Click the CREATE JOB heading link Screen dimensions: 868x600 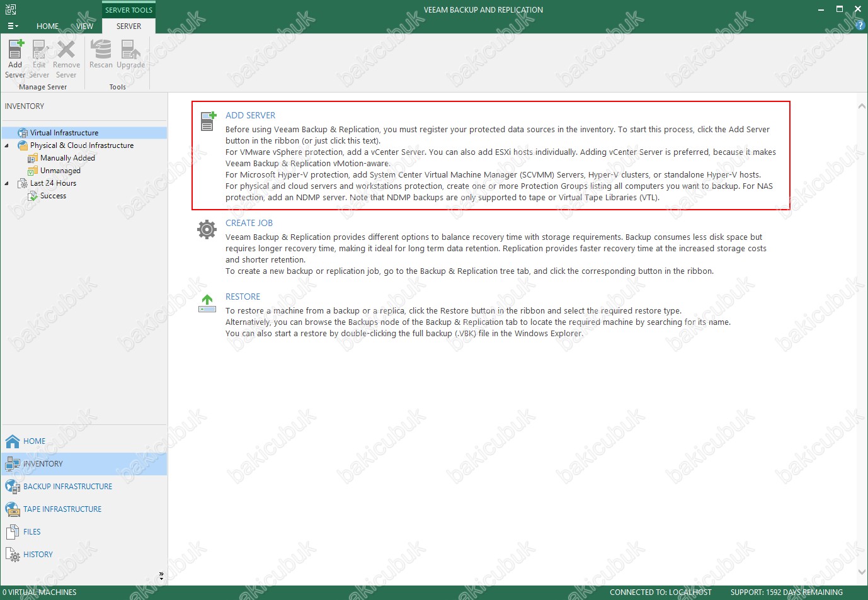tap(249, 223)
